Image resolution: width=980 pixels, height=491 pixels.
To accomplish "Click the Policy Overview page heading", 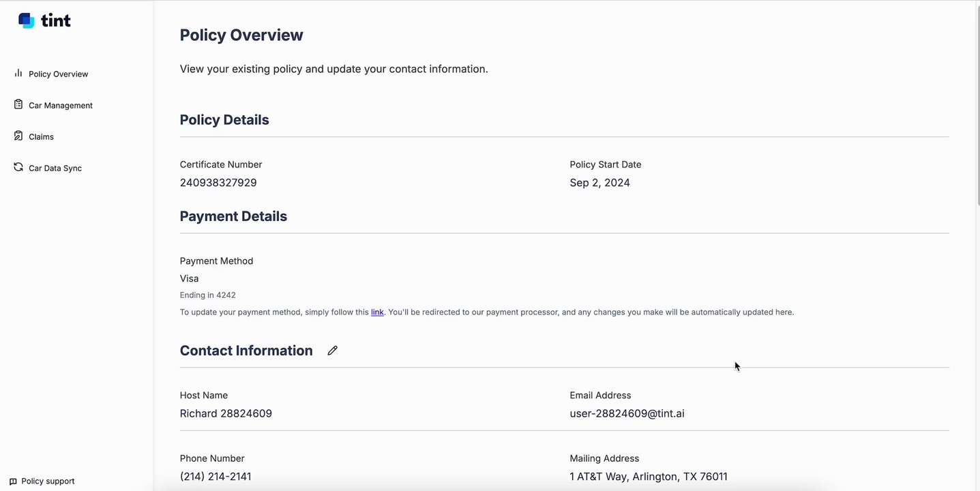I will pyautogui.click(x=241, y=35).
